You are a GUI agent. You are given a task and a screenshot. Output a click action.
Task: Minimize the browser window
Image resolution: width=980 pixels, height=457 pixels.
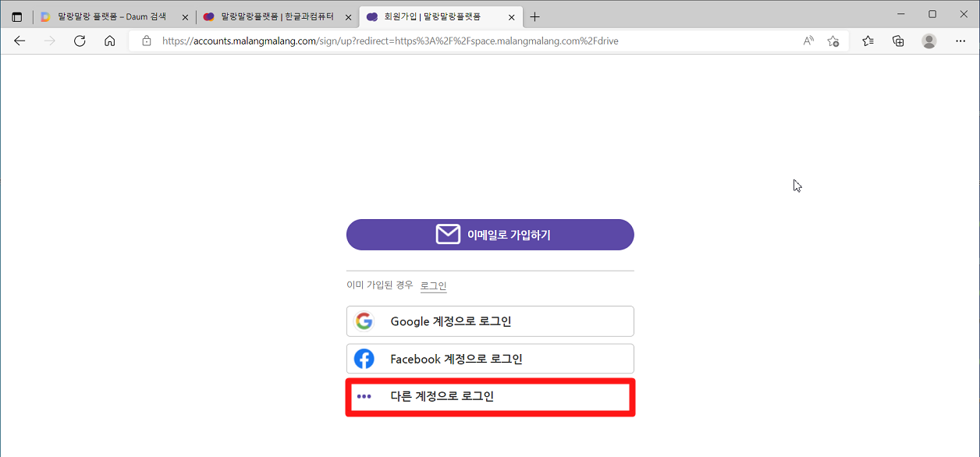(900, 14)
